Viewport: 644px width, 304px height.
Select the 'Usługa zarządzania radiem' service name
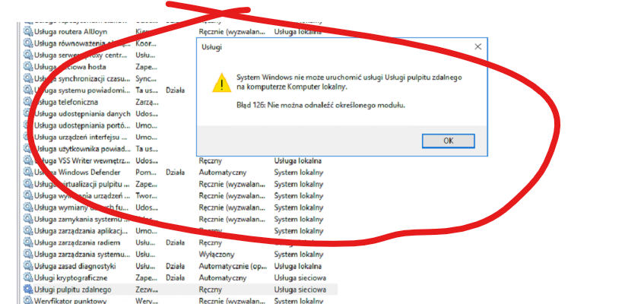[x=78, y=242]
